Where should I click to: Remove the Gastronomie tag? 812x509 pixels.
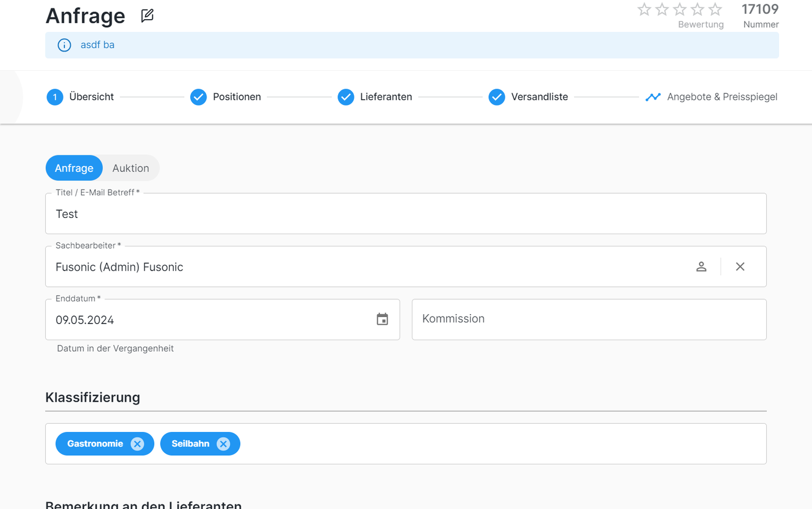(x=137, y=444)
